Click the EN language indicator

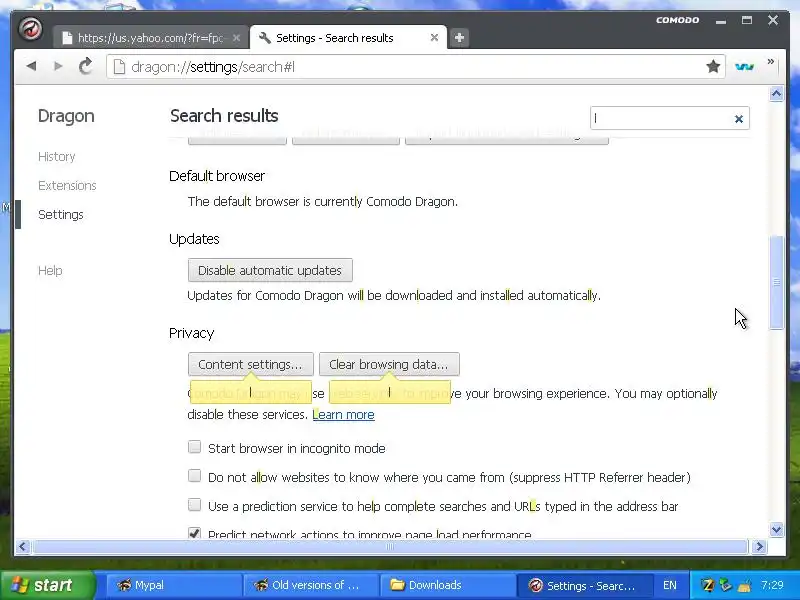click(670, 585)
